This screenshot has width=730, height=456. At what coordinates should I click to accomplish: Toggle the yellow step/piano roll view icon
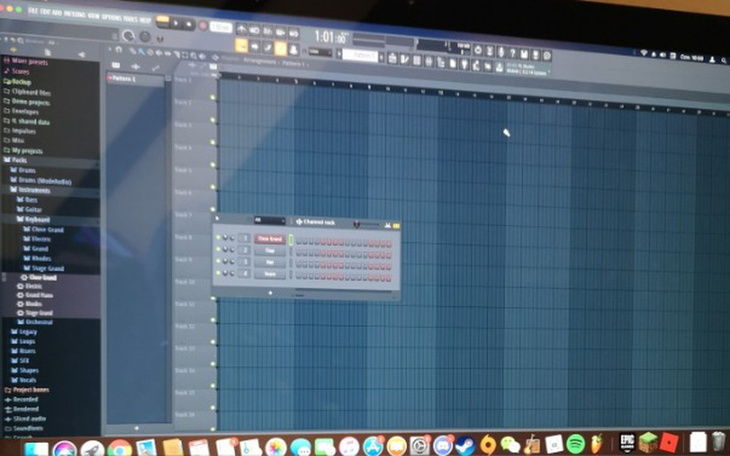[396, 226]
